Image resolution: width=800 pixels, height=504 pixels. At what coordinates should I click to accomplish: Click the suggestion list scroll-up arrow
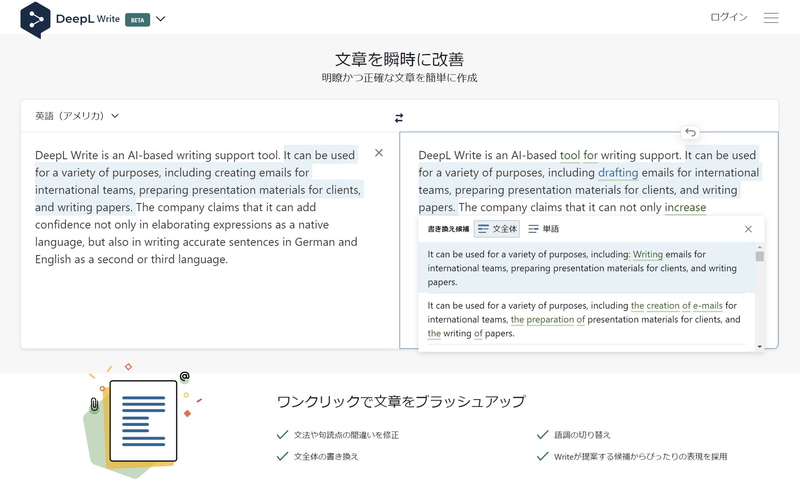click(x=760, y=247)
